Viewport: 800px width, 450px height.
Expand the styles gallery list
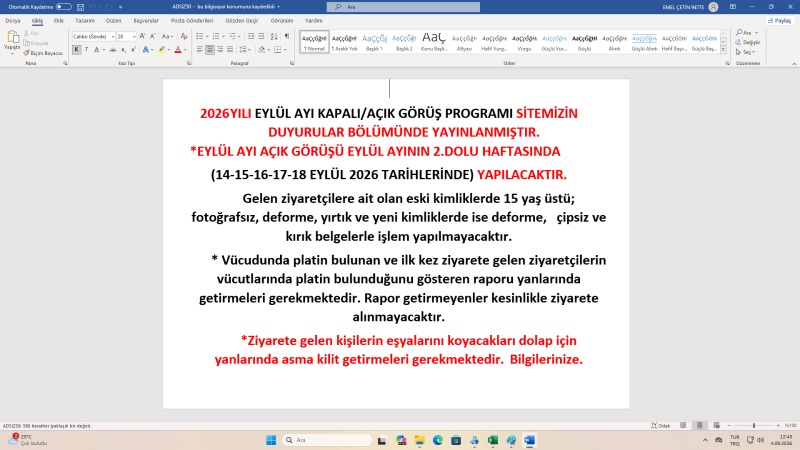point(723,50)
